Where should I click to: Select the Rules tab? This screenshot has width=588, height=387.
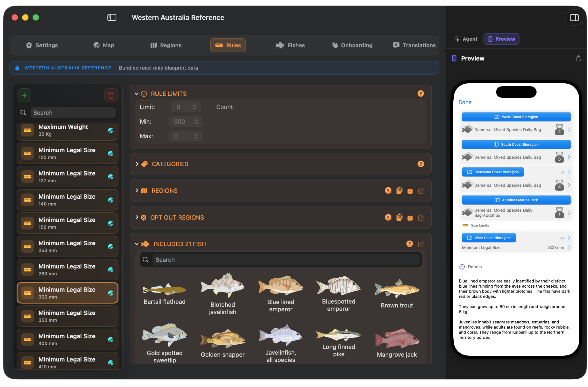coord(228,45)
